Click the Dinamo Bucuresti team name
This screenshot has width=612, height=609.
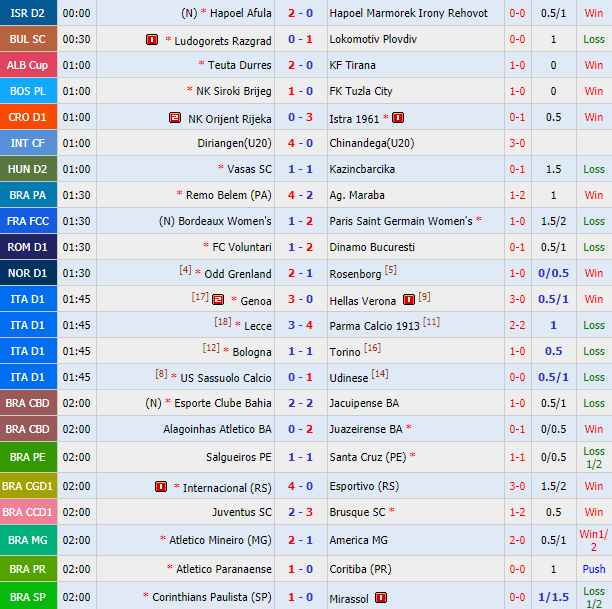click(x=372, y=247)
